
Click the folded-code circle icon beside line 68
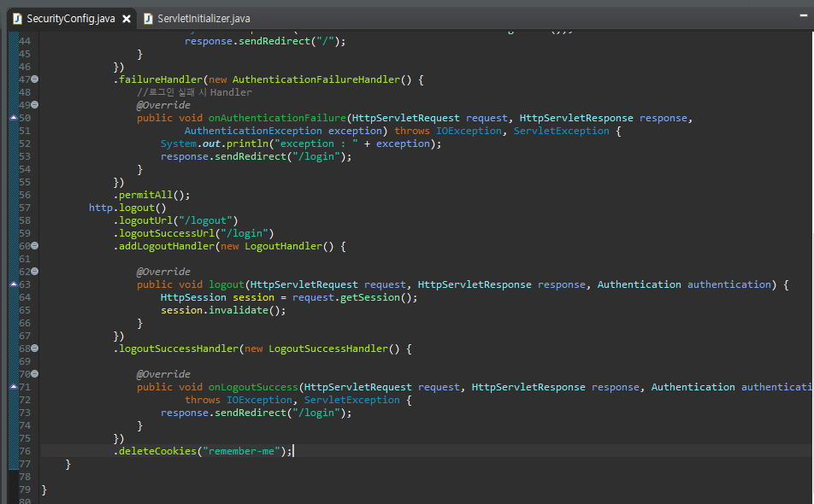(x=35, y=348)
